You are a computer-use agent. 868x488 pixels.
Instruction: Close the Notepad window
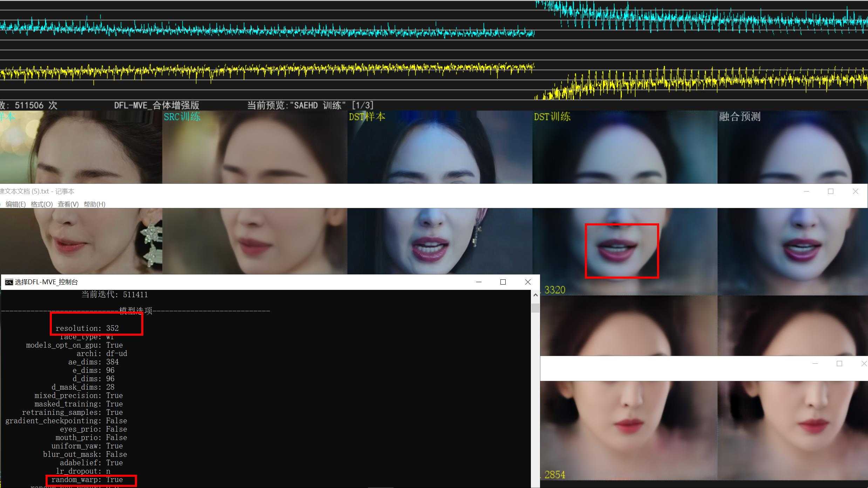pos(855,191)
